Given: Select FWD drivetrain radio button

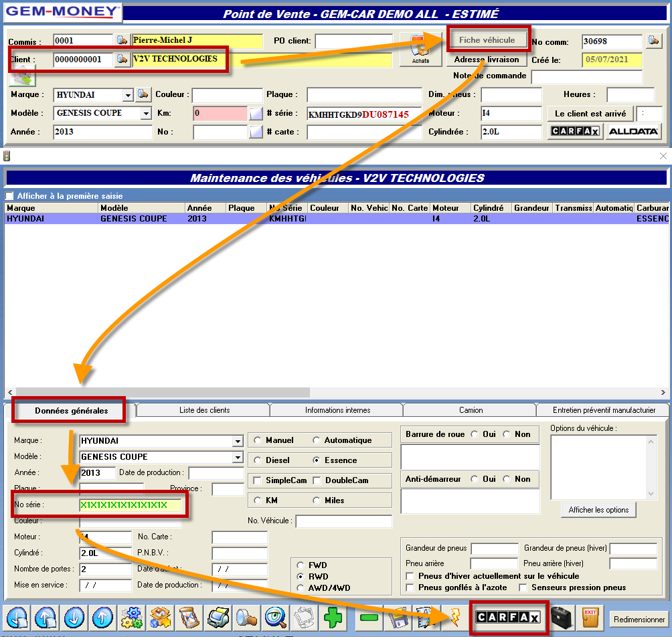Looking at the screenshot, I should 301,565.
